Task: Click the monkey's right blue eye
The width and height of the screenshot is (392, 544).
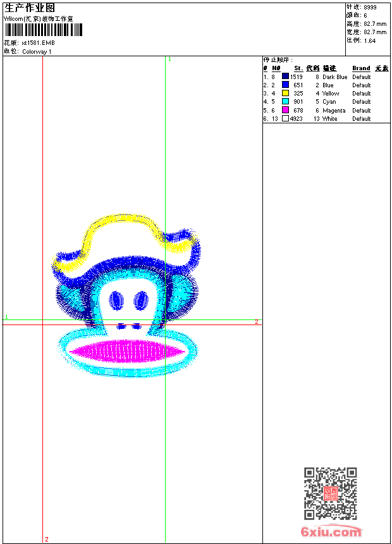Action: tap(141, 300)
